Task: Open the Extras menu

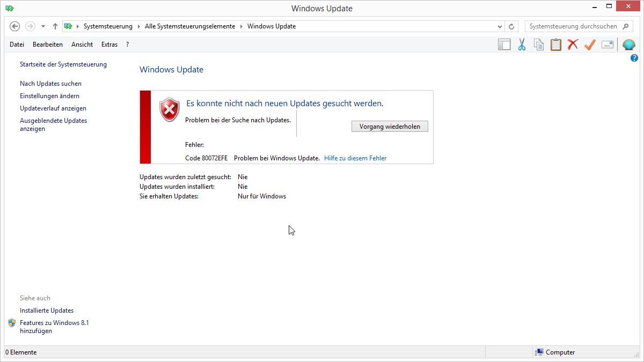Action: coord(109,45)
